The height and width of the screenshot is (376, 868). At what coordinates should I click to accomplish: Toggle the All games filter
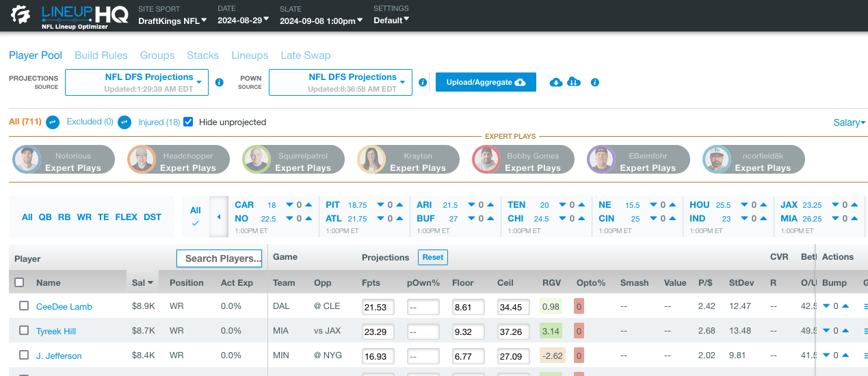196,216
